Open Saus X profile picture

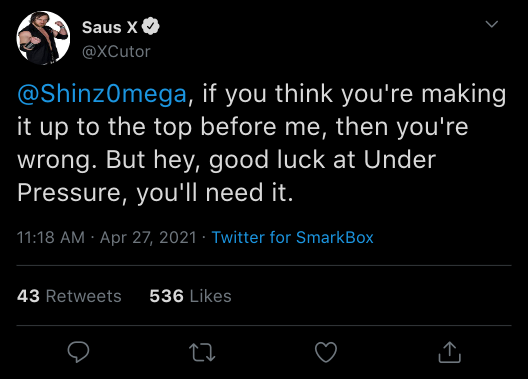pyautogui.click(x=43, y=38)
